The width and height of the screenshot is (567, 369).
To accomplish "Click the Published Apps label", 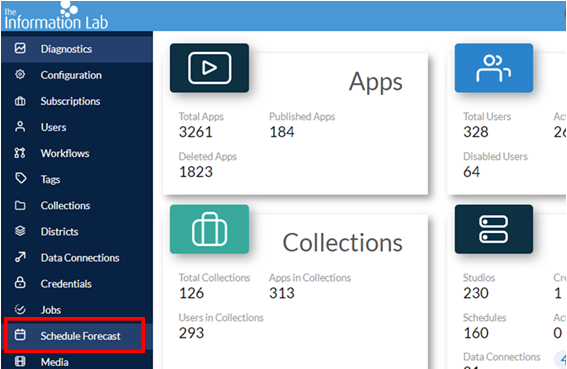I will pos(302,116).
